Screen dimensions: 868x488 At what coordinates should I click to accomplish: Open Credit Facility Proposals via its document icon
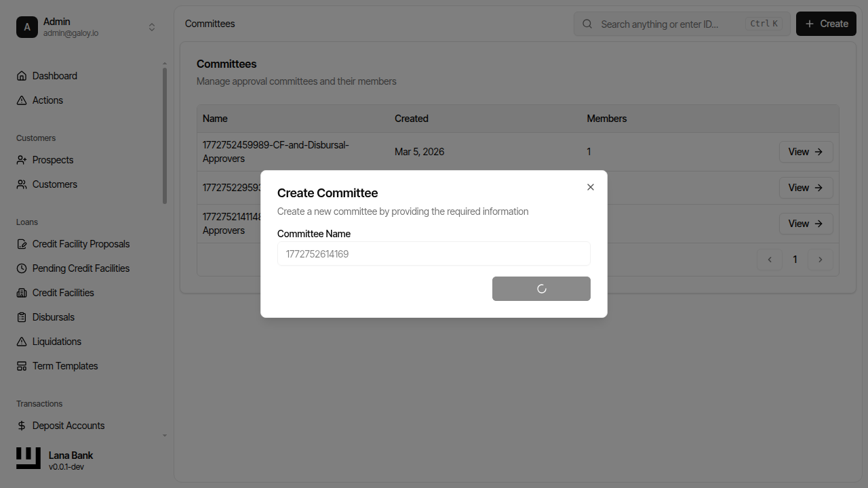(x=21, y=243)
